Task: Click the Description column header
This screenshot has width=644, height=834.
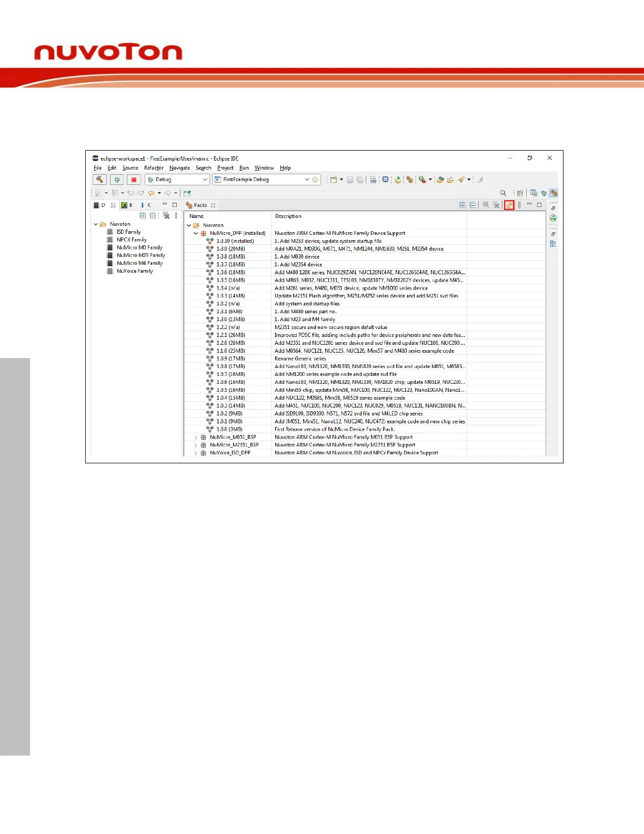Action: tap(369, 216)
